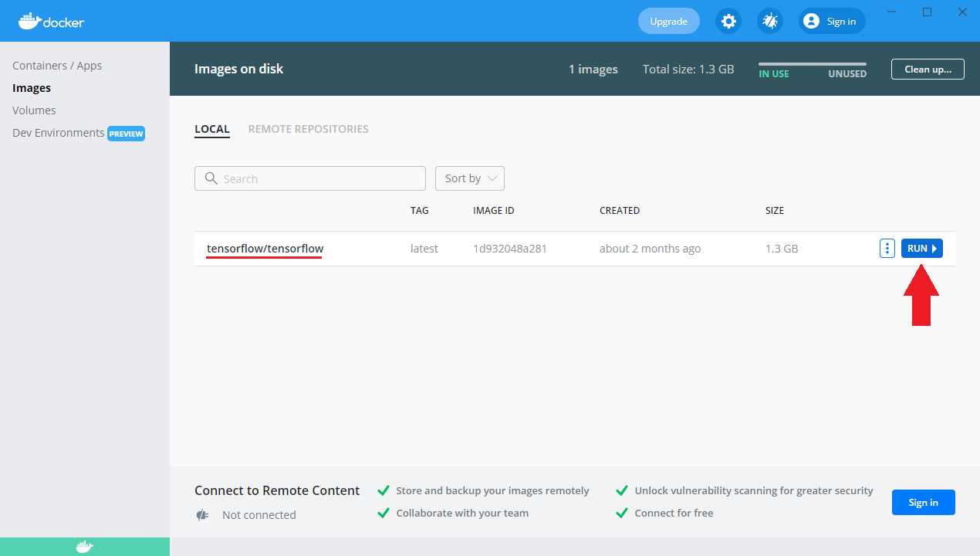The width and height of the screenshot is (980, 556).
Task: Click the PREVIEW badge
Action: pos(126,134)
